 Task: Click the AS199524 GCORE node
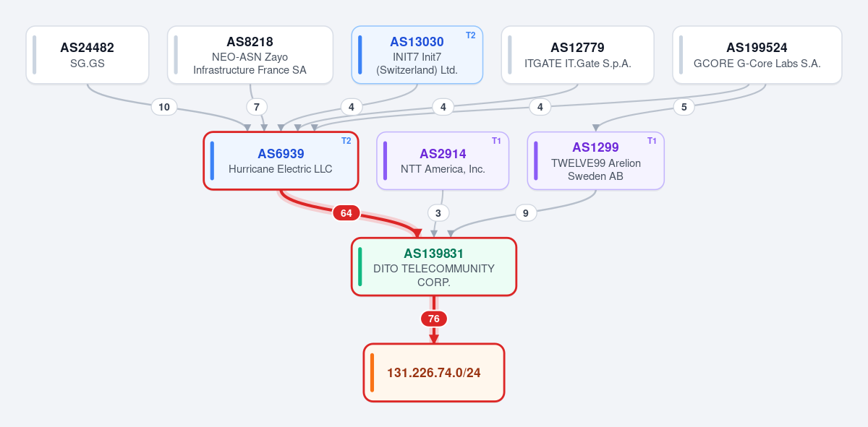pyautogui.click(x=757, y=55)
